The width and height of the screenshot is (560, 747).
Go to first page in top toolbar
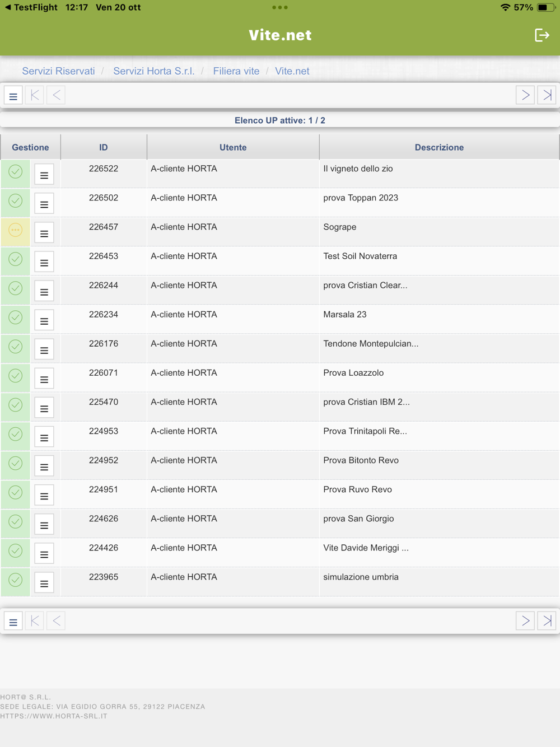coord(35,95)
